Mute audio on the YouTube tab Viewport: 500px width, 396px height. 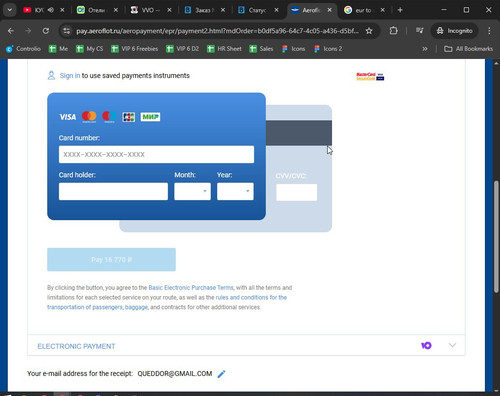point(51,10)
